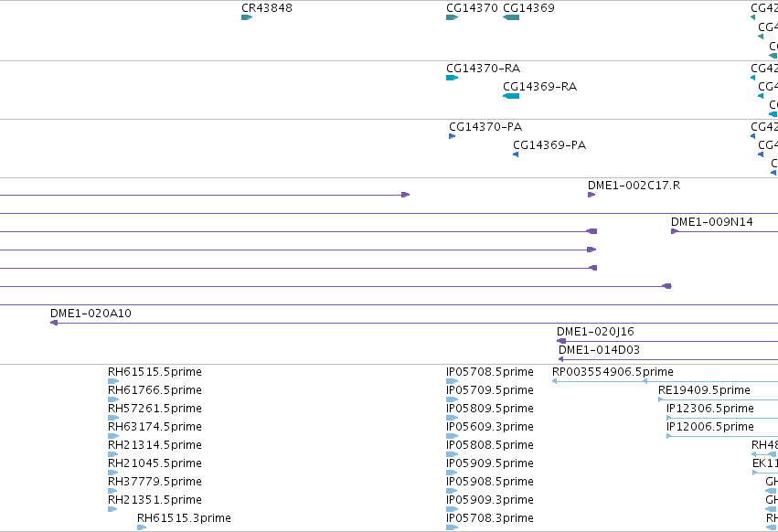Select the RE19409.5prime EST label
Image resolution: width=778 pixels, height=532 pixels.
(x=704, y=390)
